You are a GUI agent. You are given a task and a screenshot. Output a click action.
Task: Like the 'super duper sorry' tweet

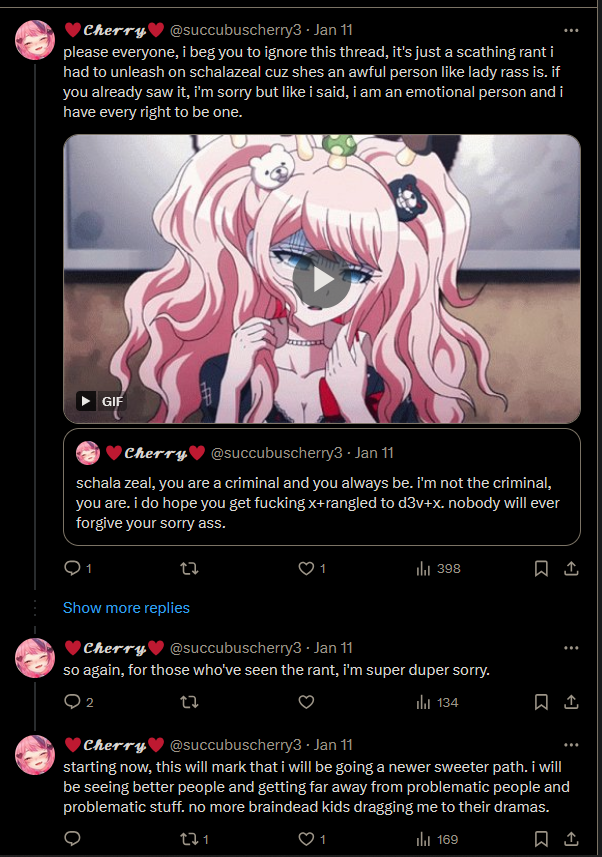306,702
